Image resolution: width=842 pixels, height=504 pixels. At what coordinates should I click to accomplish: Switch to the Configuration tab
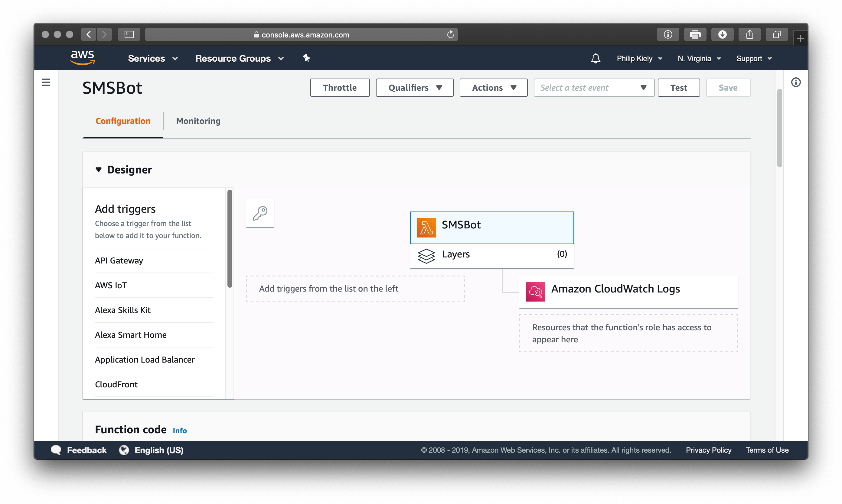coord(123,121)
